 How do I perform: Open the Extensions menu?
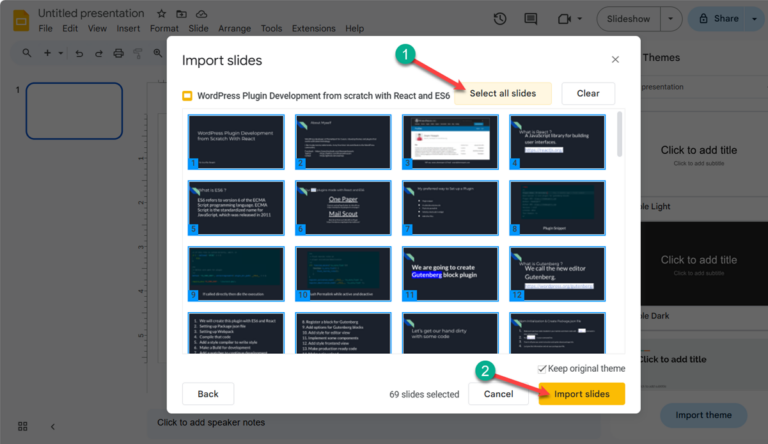313,28
